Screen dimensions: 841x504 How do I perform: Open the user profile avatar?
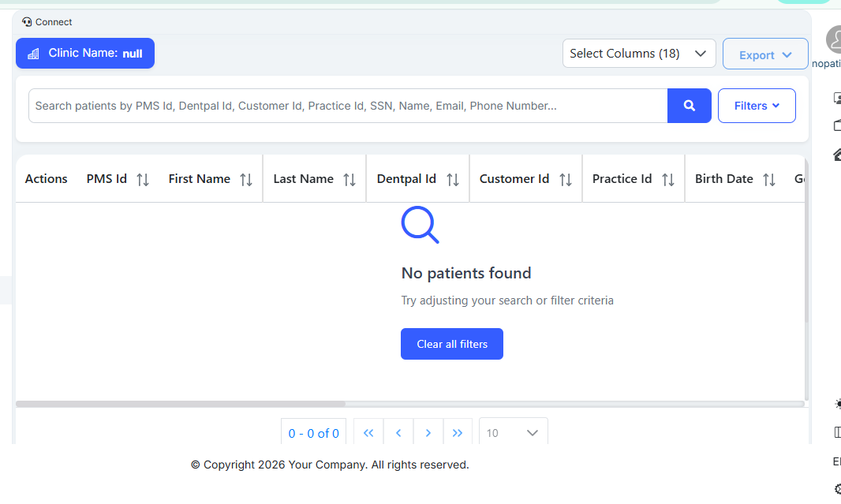(833, 39)
